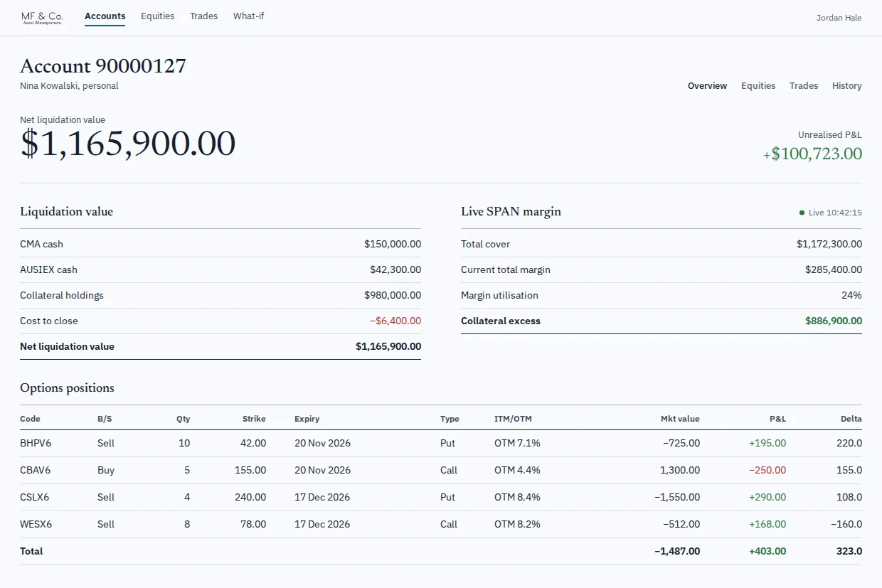The height and width of the screenshot is (588, 882).
Task: Click the Collateral holdings label
Action: 62,295
